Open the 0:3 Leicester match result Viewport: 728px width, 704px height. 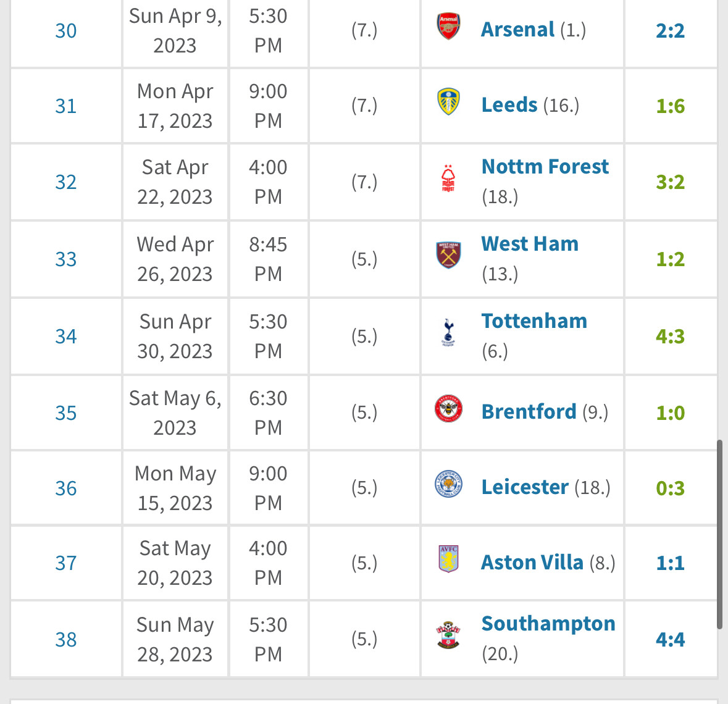pyautogui.click(x=670, y=488)
